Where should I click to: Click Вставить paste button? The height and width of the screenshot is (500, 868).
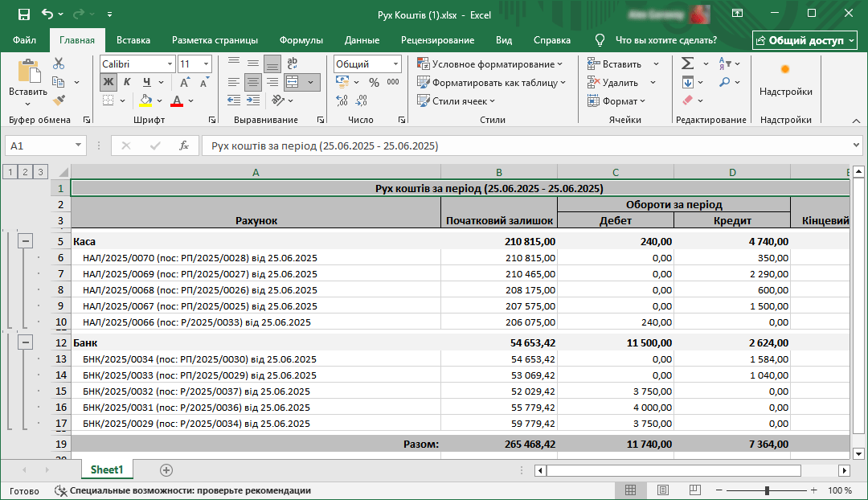pyautogui.click(x=27, y=84)
